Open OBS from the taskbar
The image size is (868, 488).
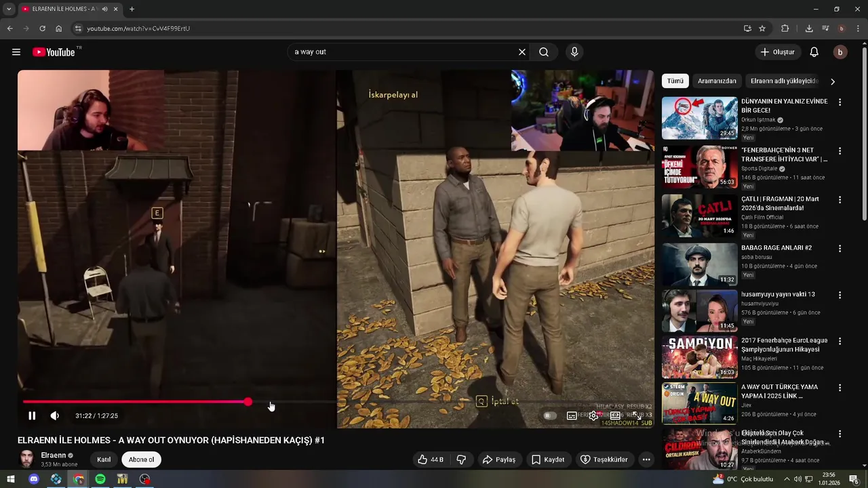(144, 479)
